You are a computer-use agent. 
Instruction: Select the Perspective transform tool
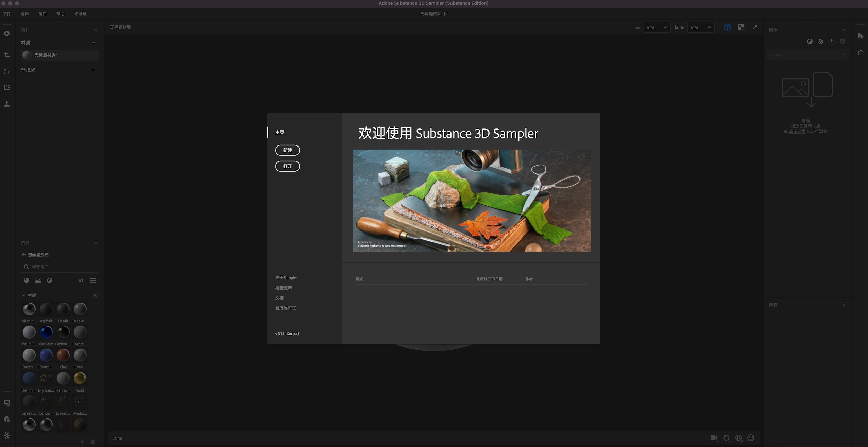click(x=7, y=71)
